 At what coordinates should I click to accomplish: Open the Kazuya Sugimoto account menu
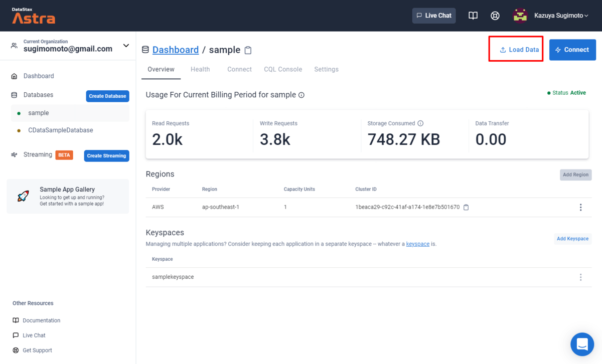[561, 16]
